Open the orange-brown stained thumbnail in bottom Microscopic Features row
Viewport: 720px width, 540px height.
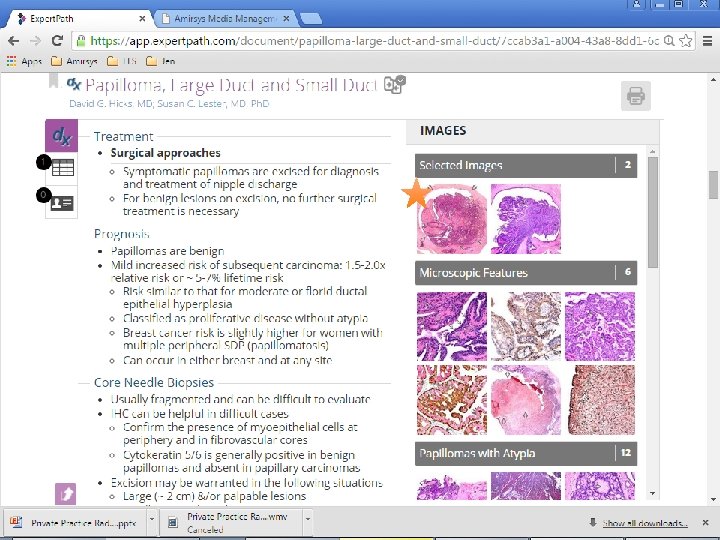click(x=452, y=400)
